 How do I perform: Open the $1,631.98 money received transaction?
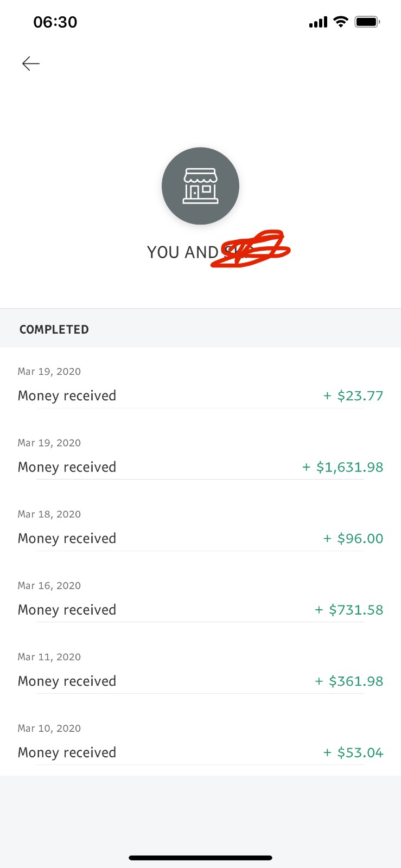[x=200, y=456]
